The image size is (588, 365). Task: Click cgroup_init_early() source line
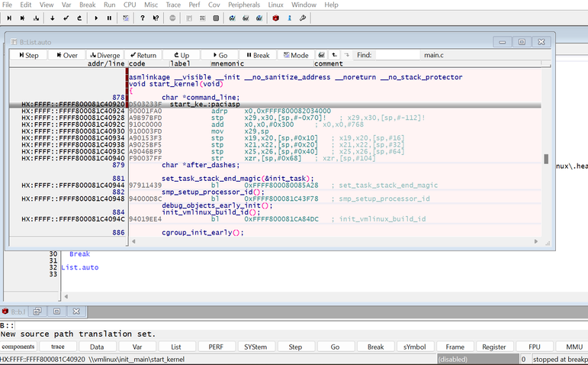203,232
